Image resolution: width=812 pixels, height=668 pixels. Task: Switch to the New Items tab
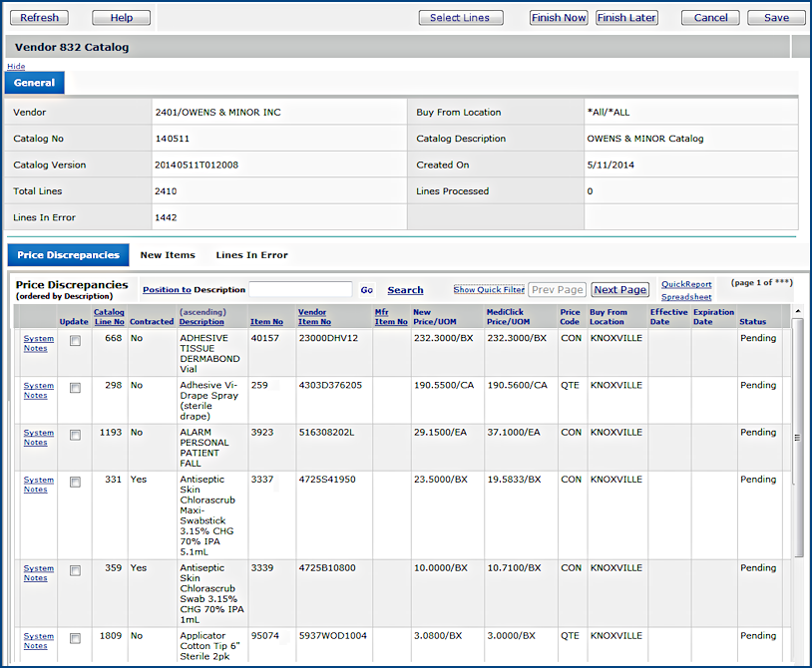[x=168, y=255]
